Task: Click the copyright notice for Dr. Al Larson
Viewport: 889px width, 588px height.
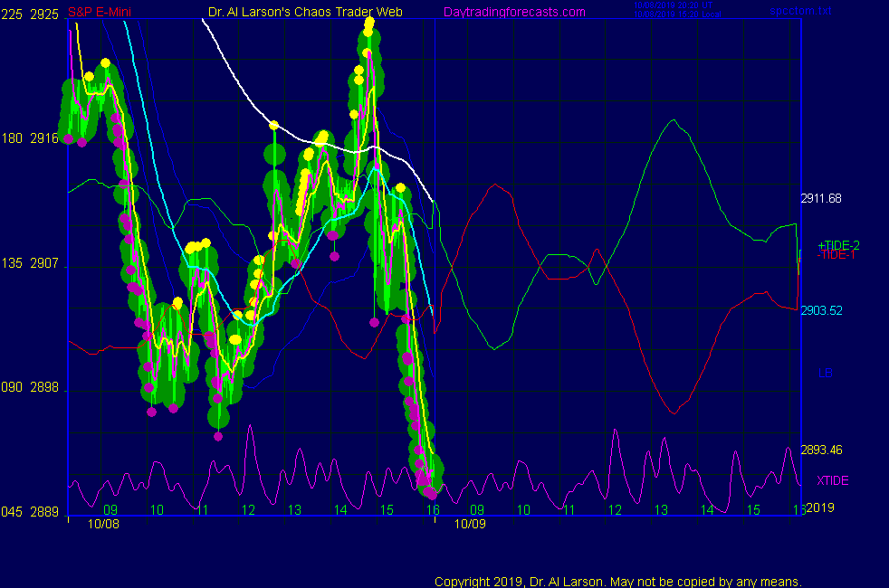Action: 618,582
